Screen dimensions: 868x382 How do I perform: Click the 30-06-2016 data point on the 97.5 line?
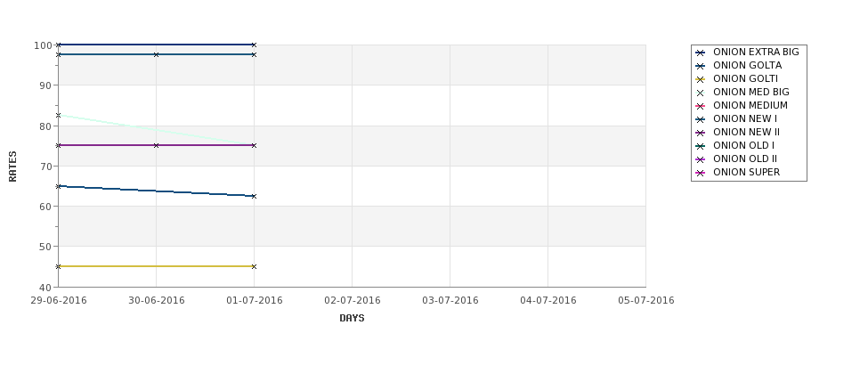(x=156, y=54)
